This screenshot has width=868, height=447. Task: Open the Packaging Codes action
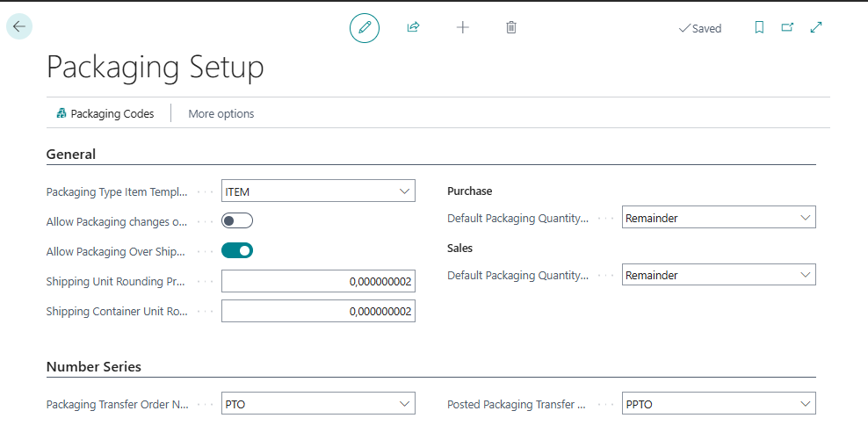tap(105, 113)
